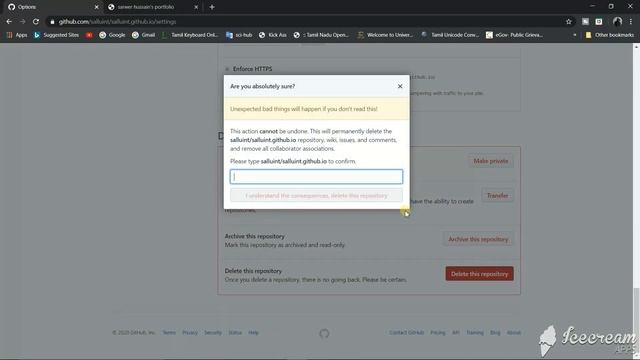Click the scrollbar up arrow

pyautogui.click(x=636, y=47)
